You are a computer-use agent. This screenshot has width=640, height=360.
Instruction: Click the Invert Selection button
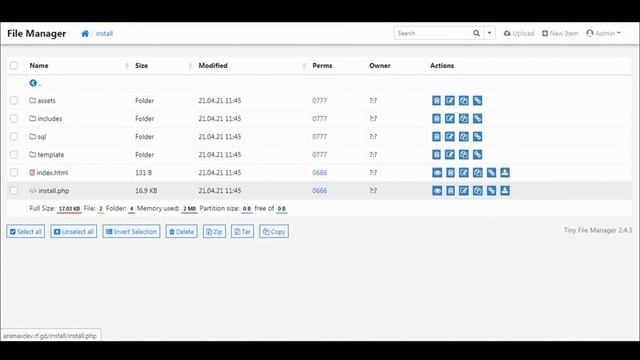pyautogui.click(x=131, y=231)
